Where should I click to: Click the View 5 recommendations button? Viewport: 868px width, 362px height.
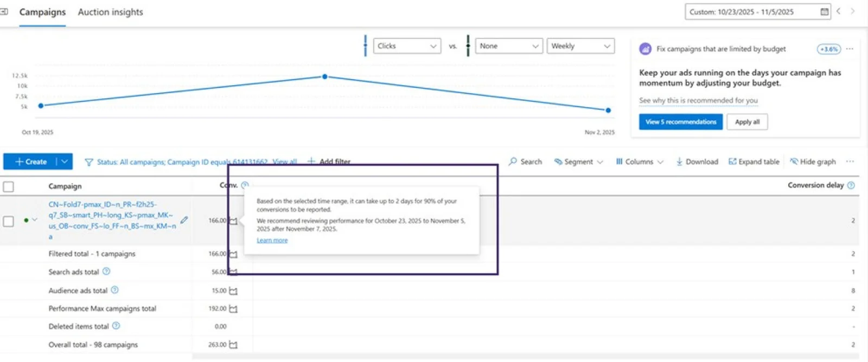tap(680, 122)
